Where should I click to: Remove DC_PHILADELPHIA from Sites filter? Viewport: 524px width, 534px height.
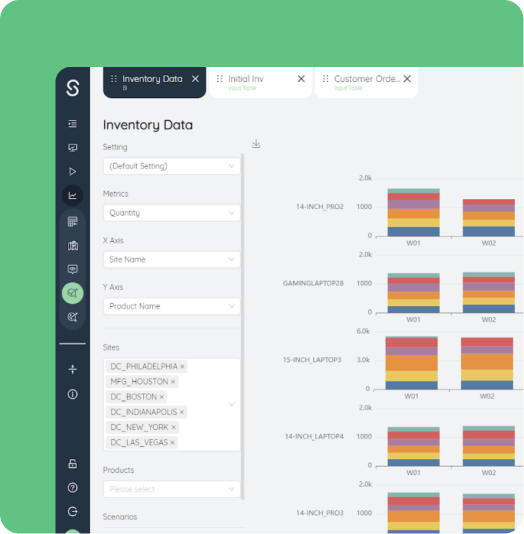182,366
